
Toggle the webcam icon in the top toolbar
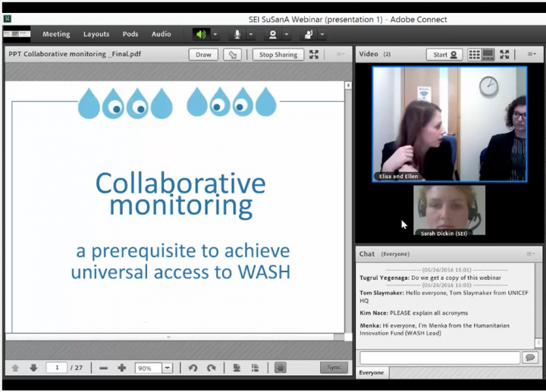[x=272, y=34]
